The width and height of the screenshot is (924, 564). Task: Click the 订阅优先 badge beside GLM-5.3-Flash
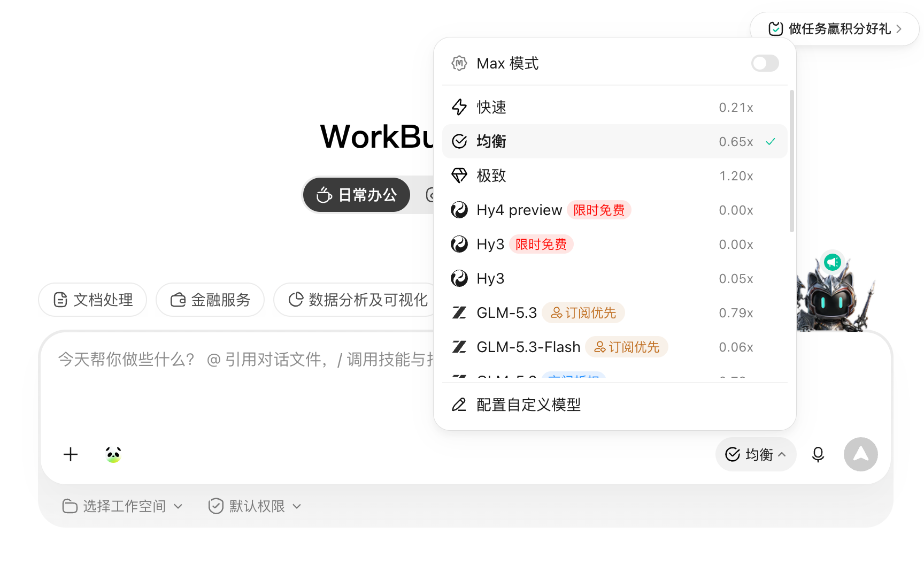(627, 347)
